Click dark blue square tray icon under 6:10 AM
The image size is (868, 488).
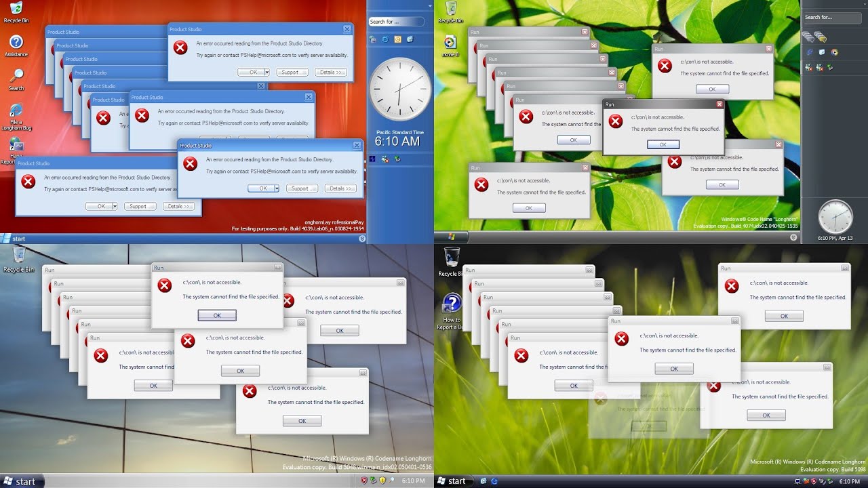pyautogui.click(x=372, y=159)
